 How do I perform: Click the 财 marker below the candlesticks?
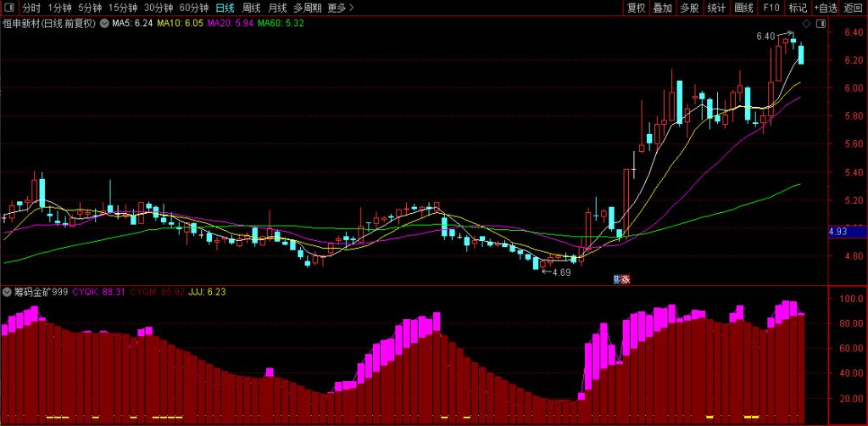(617, 279)
